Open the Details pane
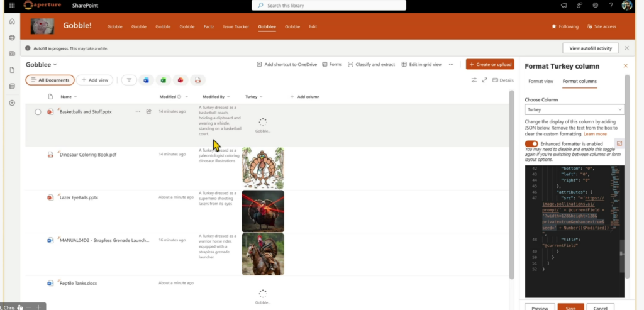Viewport: 644px width, 310px height. click(x=503, y=80)
